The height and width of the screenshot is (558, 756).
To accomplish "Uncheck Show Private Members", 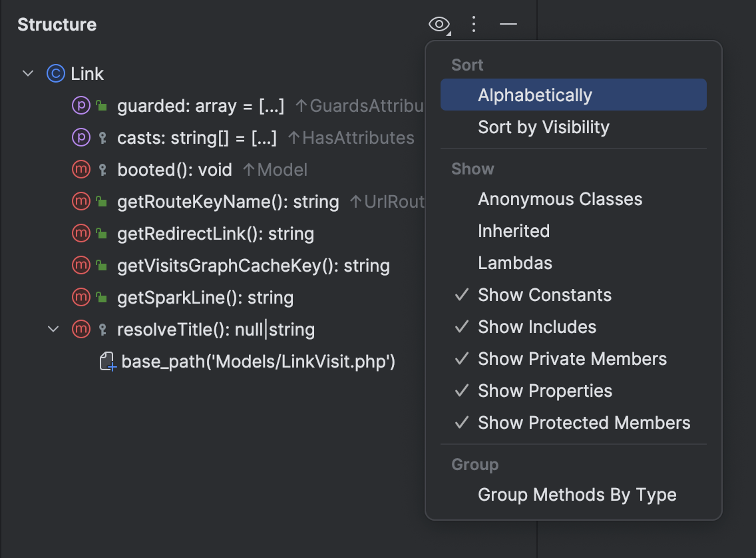I will (572, 358).
